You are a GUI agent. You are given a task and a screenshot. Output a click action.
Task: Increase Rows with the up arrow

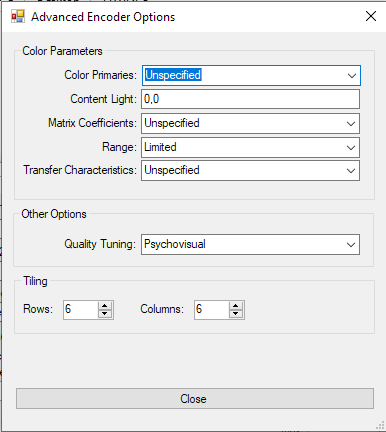click(x=105, y=306)
